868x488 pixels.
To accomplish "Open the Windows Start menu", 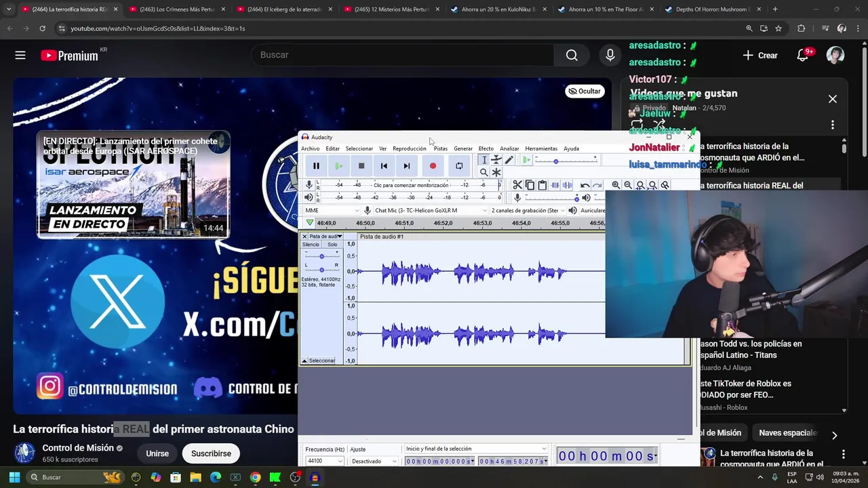I will coord(14,477).
